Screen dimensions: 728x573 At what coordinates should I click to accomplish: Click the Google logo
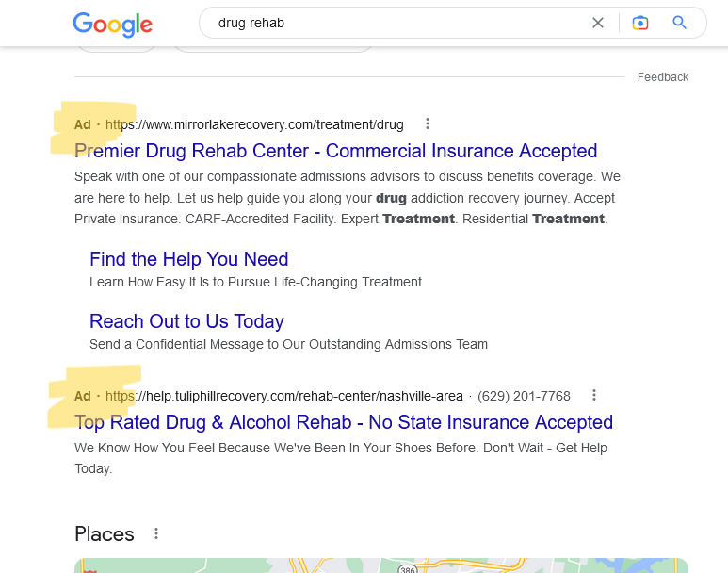(112, 24)
